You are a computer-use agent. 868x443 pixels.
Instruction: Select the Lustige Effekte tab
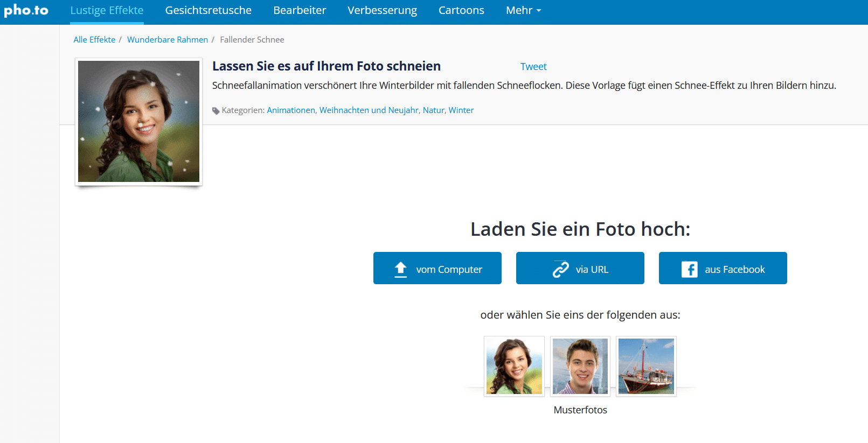point(107,10)
